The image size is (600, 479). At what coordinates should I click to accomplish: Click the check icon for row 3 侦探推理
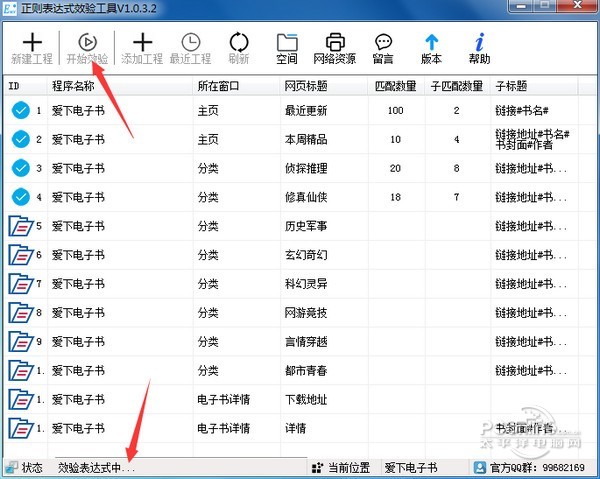[21, 168]
